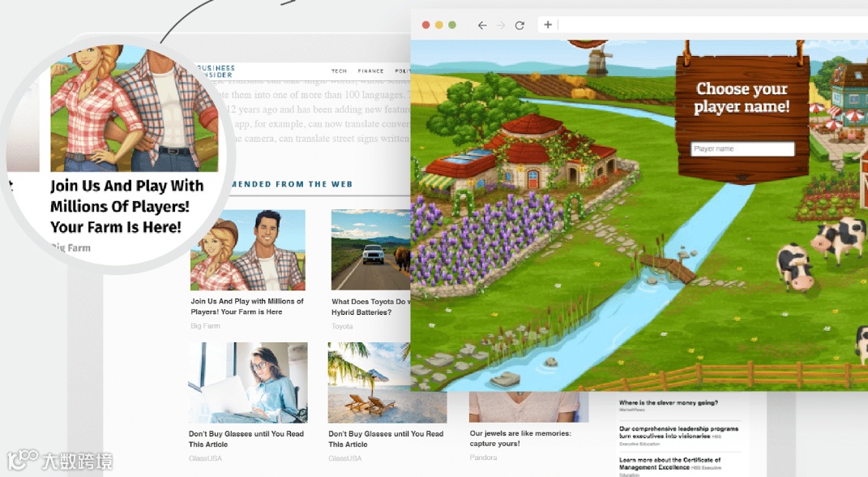Open the Big Farm ad thumbnail in article list

tap(248, 250)
